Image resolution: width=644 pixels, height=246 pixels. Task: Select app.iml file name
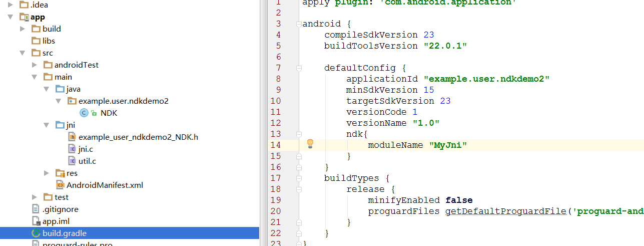pos(56,221)
